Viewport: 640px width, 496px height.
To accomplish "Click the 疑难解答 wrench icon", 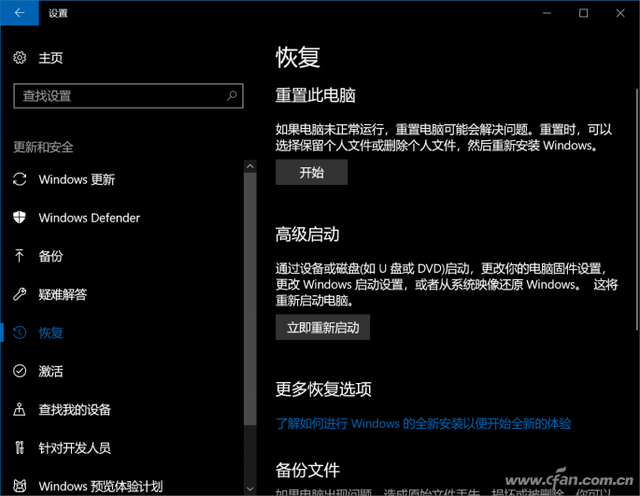I will click(x=20, y=294).
